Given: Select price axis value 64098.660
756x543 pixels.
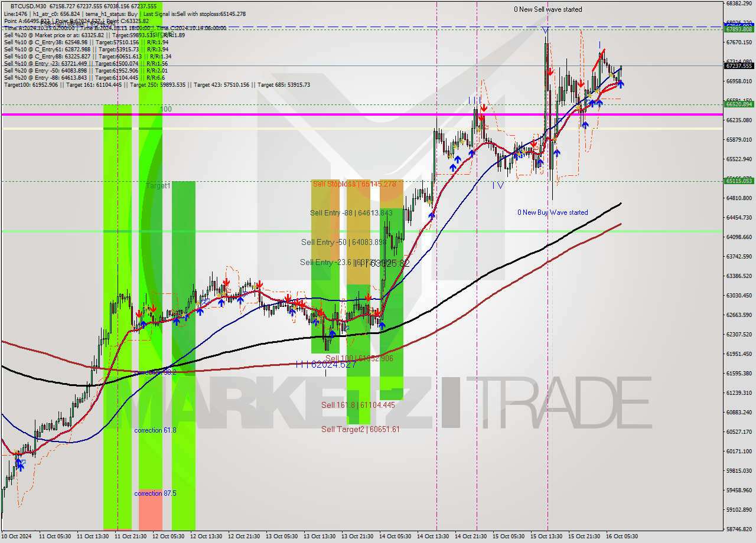Looking at the screenshot, I should 739,237.
